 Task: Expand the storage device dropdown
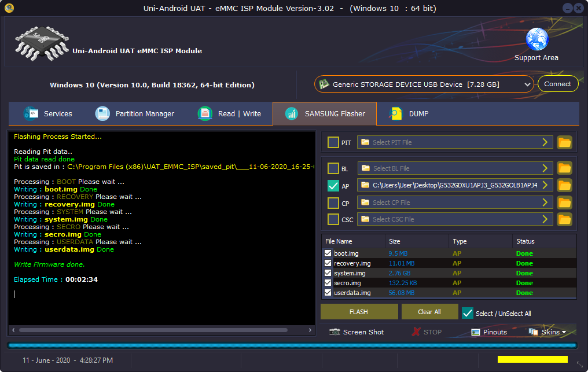(527, 84)
